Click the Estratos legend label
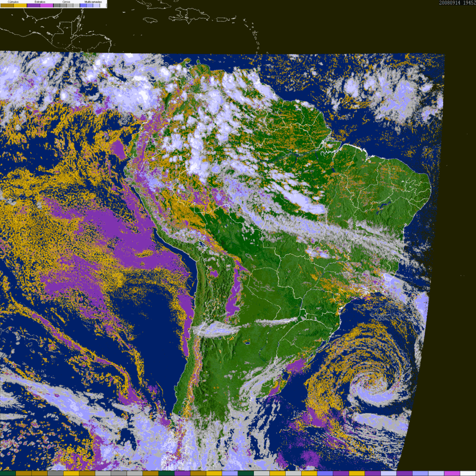 [x=40, y=2]
